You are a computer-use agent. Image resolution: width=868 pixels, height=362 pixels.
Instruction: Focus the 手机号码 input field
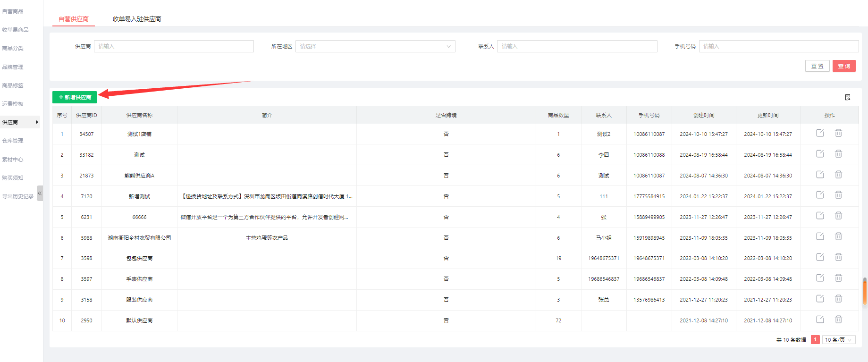(x=778, y=46)
